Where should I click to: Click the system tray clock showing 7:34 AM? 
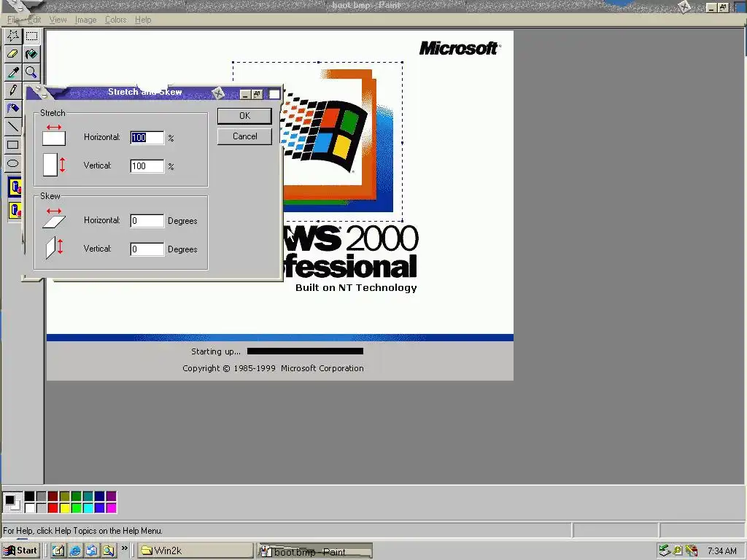721,551
